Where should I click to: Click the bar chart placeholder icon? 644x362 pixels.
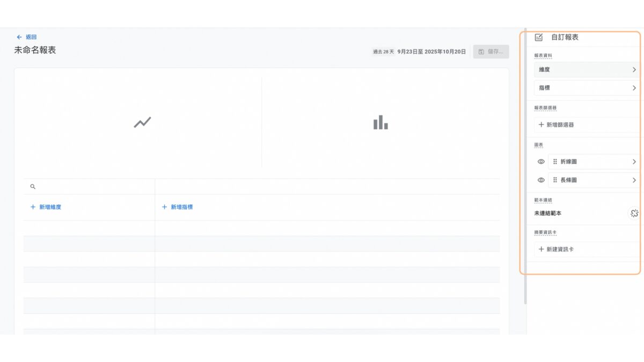coord(380,122)
